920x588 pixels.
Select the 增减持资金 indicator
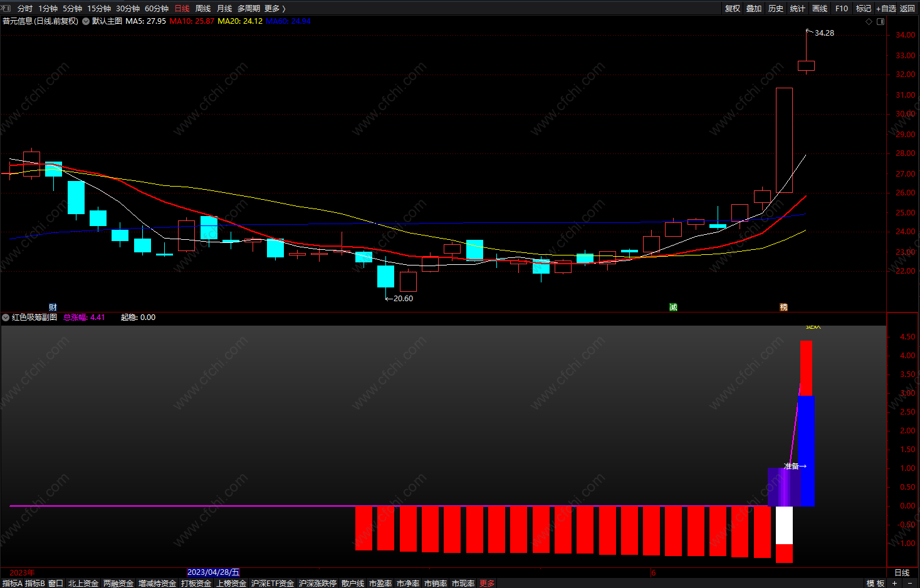point(157,583)
